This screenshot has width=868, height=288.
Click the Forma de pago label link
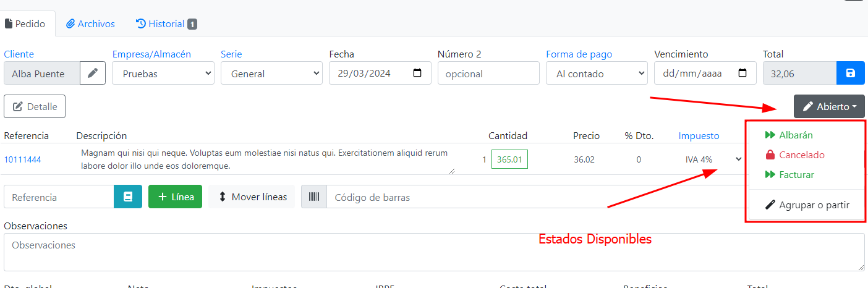[x=579, y=54]
